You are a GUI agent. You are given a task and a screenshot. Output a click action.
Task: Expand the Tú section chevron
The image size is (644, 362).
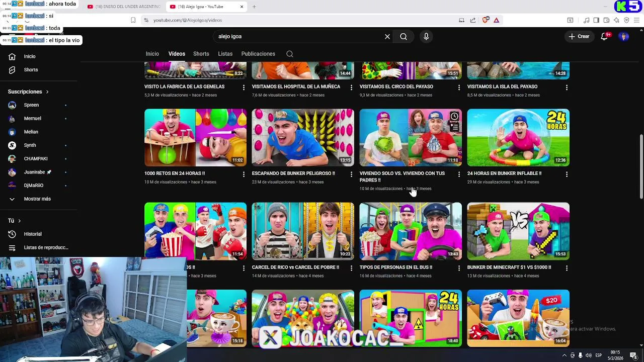(x=20, y=221)
